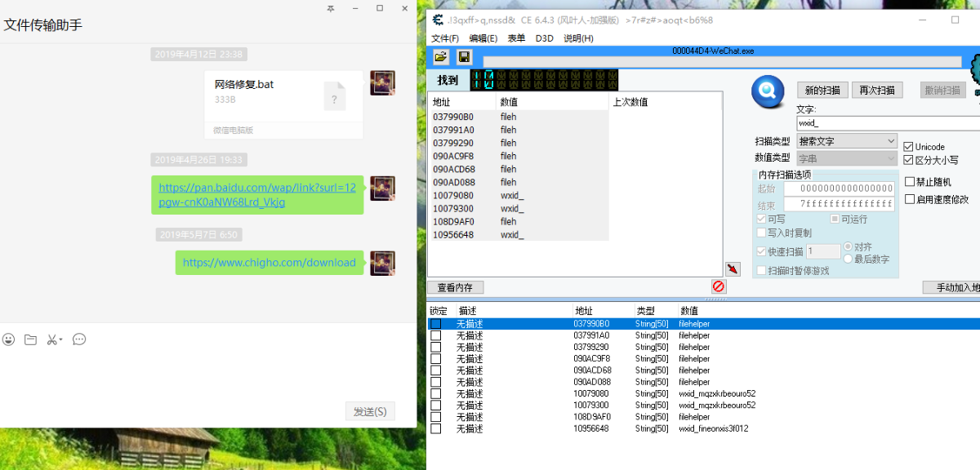Click 上次数值 column header
The image size is (980, 470).
665,102
